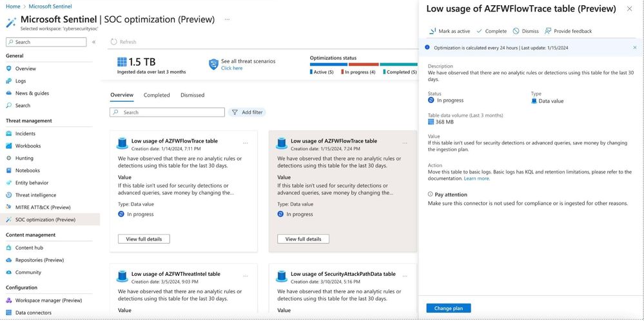Focus the sidebar Search field
644x321 pixels.
click(46, 42)
